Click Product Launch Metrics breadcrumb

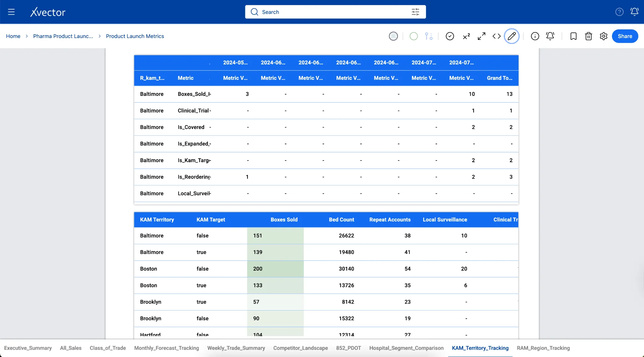pos(135,36)
